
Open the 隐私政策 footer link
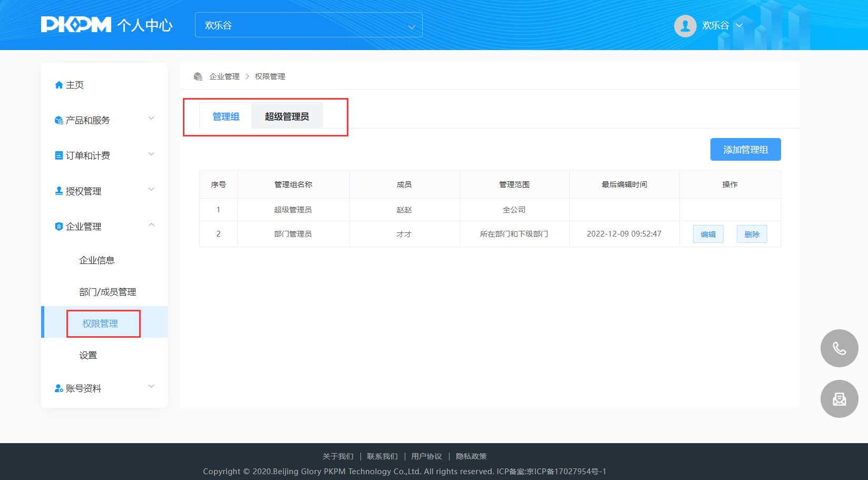click(x=471, y=456)
